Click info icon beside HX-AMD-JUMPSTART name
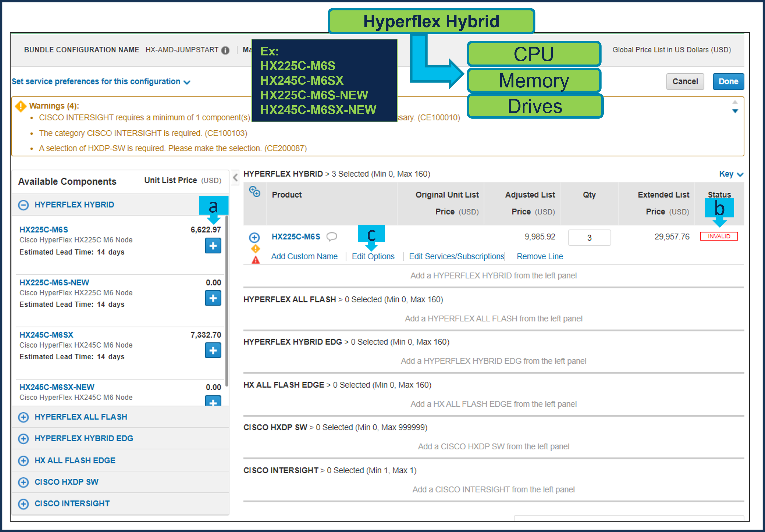Viewport: 765px width, 532px height. pyautogui.click(x=226, y=50)
